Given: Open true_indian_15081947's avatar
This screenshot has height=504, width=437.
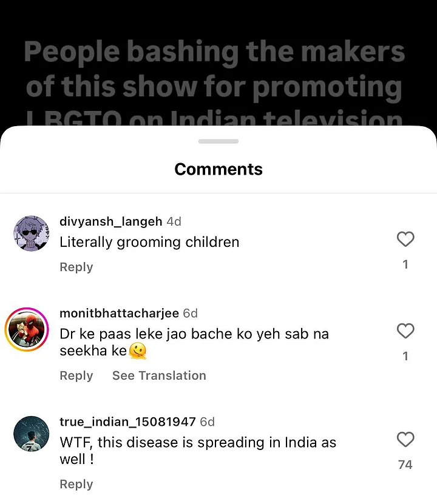Looking at the screenshot, I should [x=31, y=434].
